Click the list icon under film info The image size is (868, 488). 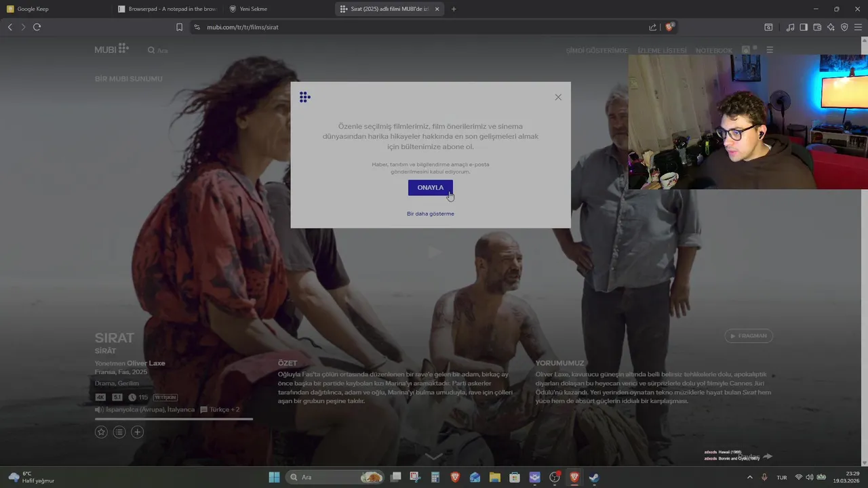(119, 432)
